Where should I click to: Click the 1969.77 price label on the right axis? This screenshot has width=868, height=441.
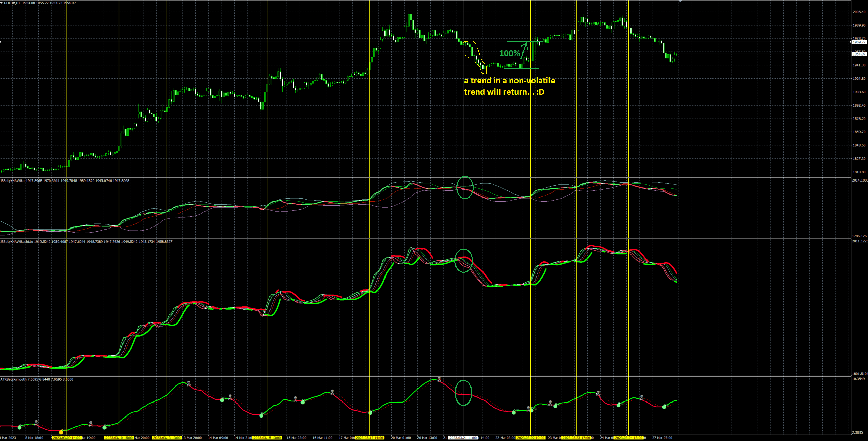(x=859, y=42)
